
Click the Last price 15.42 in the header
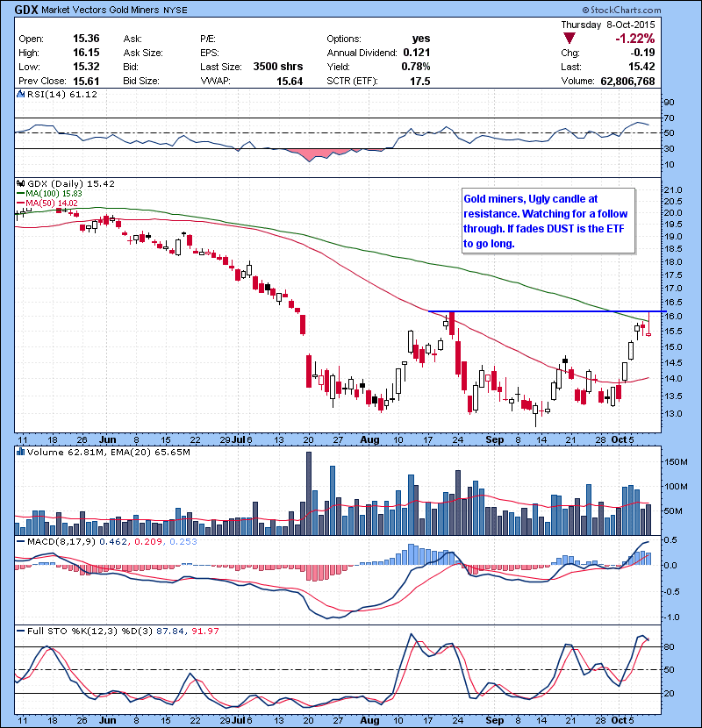pyautogui.click(x=641, y=67)
